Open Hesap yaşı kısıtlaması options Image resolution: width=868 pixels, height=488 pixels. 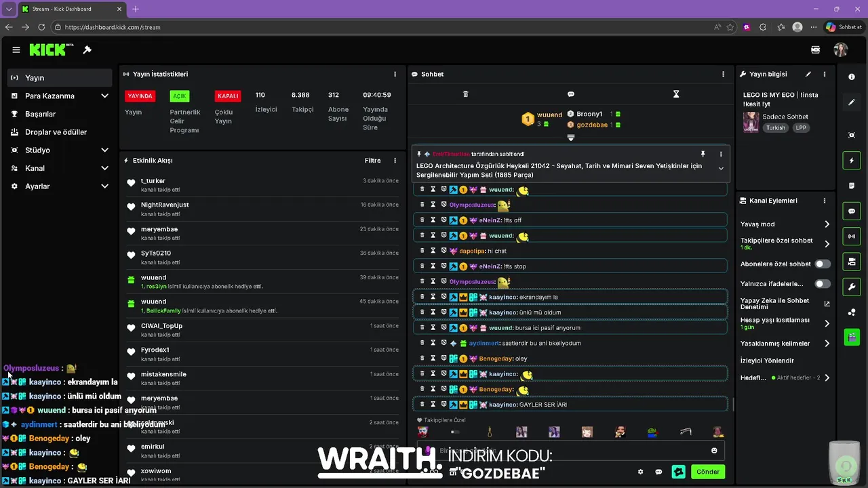[x=827, y=323]
